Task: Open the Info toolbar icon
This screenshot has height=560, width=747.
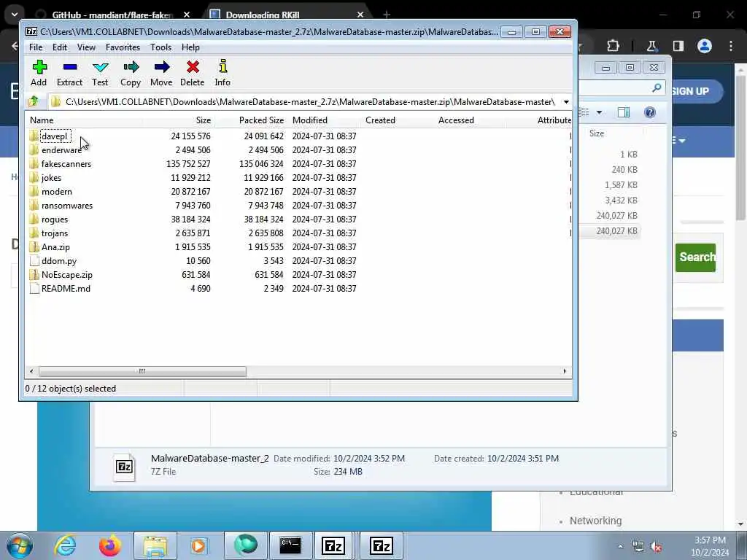Action: click(x=222, y=66)
